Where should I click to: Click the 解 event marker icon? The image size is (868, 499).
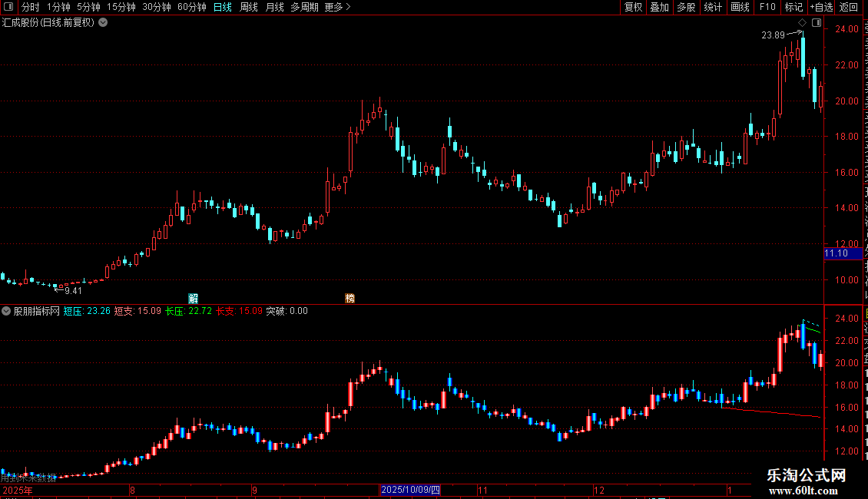click(194, 298)
